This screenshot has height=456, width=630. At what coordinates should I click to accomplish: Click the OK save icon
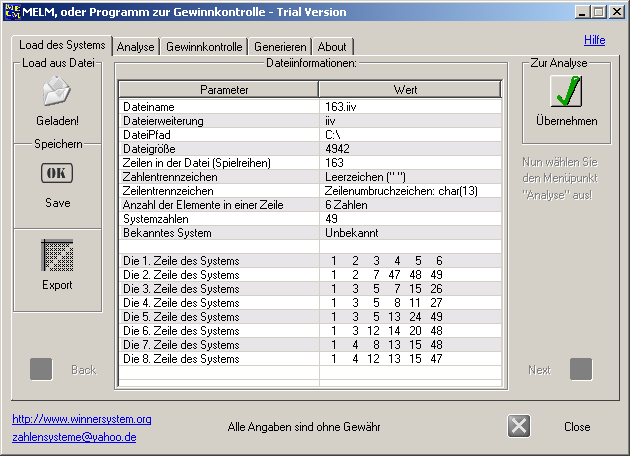point(57,173)
